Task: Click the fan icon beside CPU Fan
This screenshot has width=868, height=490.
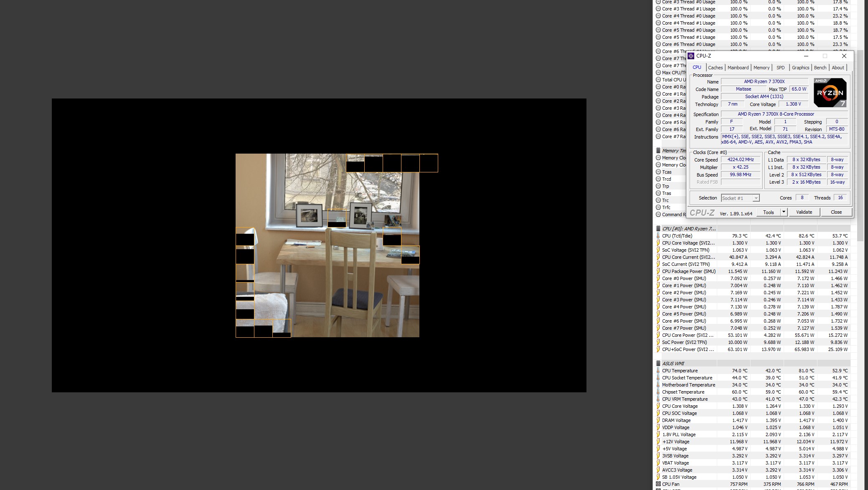Action: point(658,484)
